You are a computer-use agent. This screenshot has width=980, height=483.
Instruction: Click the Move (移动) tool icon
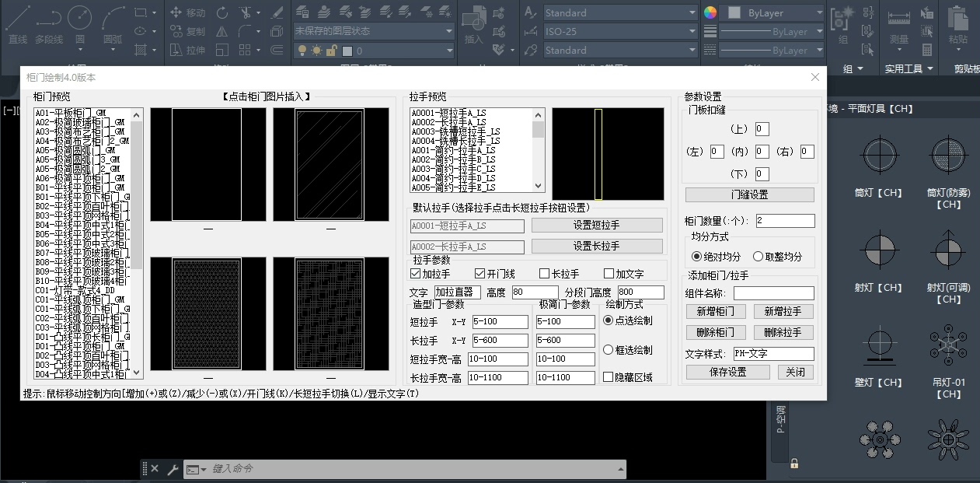pos(176,12)
